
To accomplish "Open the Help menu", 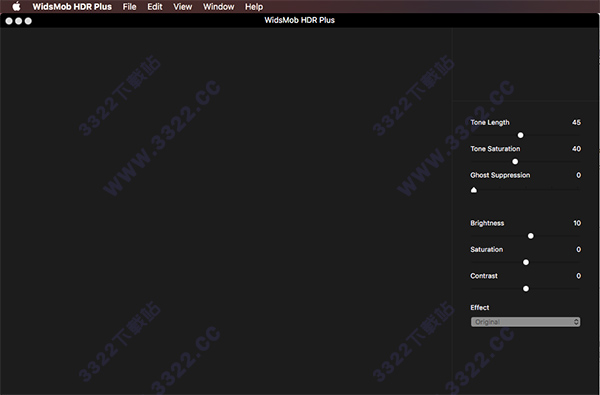I will 254,7.
